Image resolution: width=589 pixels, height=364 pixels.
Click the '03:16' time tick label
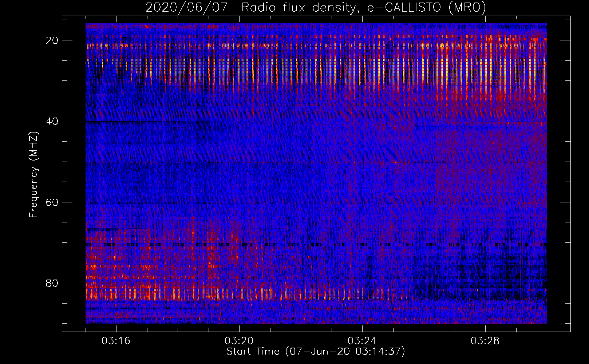(116, 341)
